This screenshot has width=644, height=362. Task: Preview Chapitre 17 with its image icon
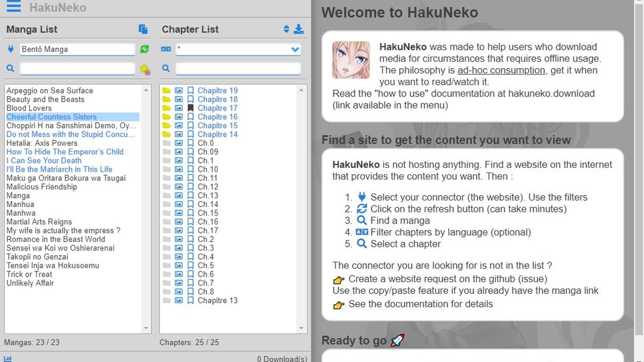coord(179,108)
